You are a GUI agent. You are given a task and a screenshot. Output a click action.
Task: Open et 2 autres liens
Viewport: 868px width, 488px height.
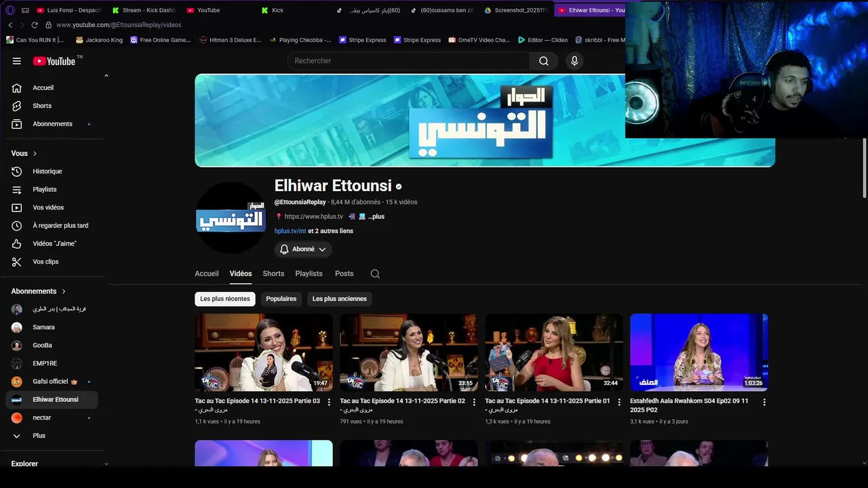coord(331,231)
